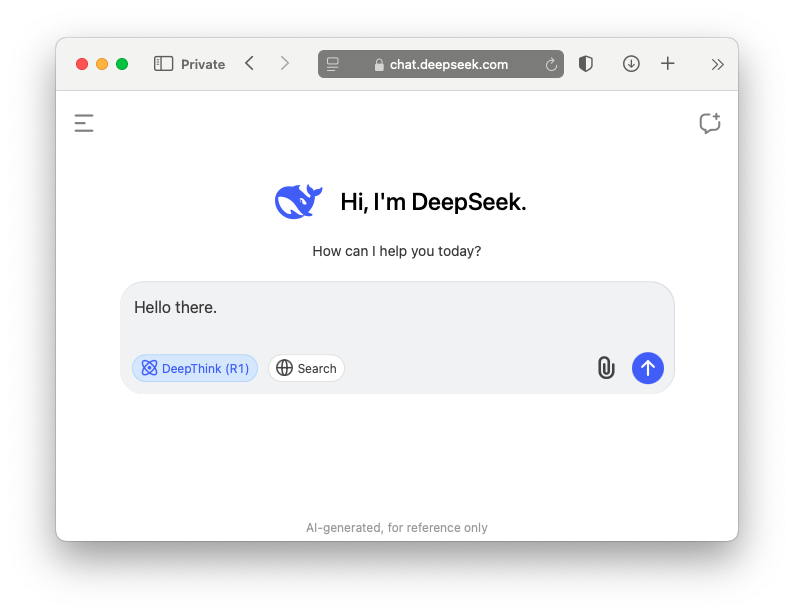Click the Private browsing label
Image resolution: width=794 pixels, height=615 pixels.
(x=203, y=64)
